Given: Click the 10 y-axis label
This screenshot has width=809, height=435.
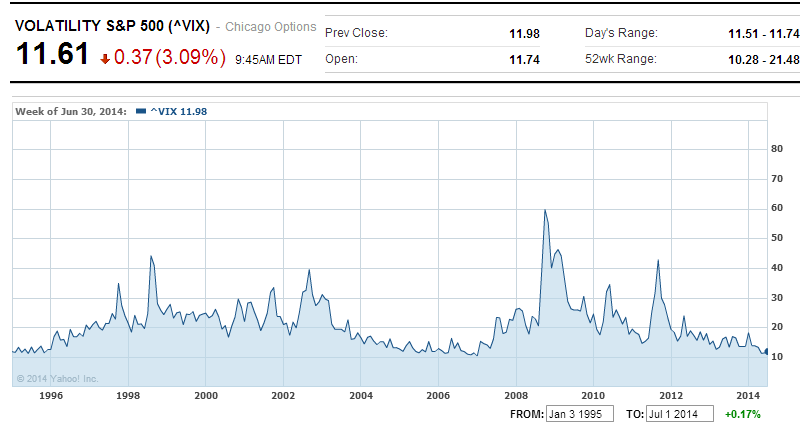Looking at the screenshot, I should (x=776, y=357).
